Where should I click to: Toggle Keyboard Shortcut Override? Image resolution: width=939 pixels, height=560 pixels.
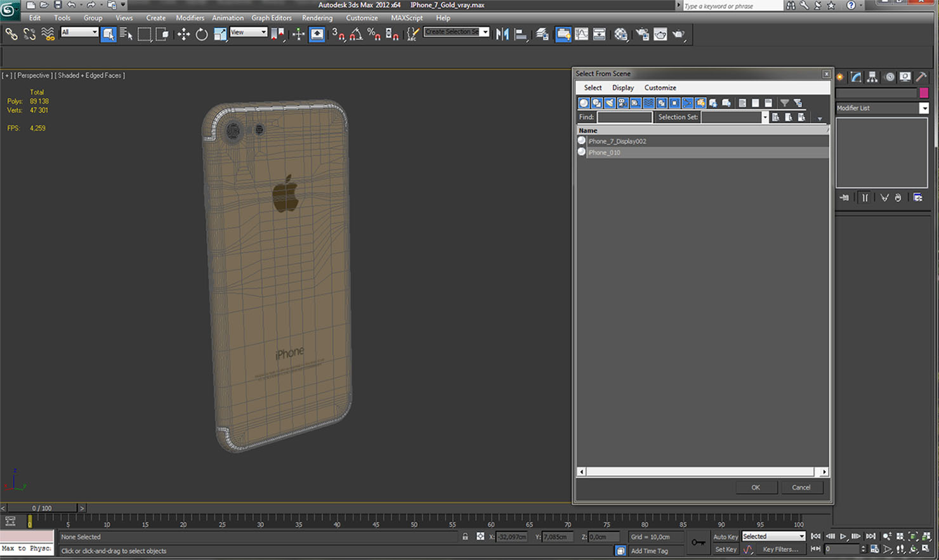317,34
